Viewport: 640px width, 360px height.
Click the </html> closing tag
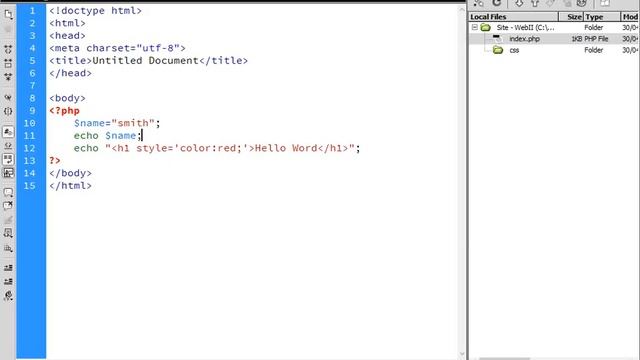point(70,186)
